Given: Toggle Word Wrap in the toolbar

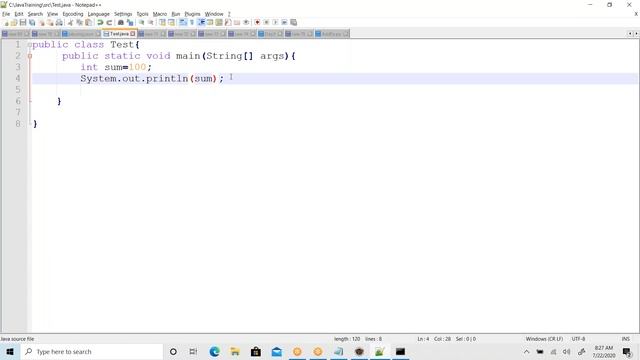Looking at the screenshot, I should (x=183, y=22).
